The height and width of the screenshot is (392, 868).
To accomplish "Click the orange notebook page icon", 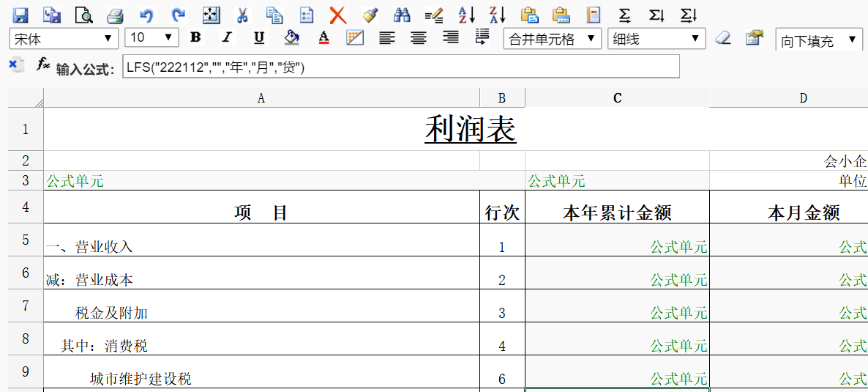I will [x=594, y=15].
